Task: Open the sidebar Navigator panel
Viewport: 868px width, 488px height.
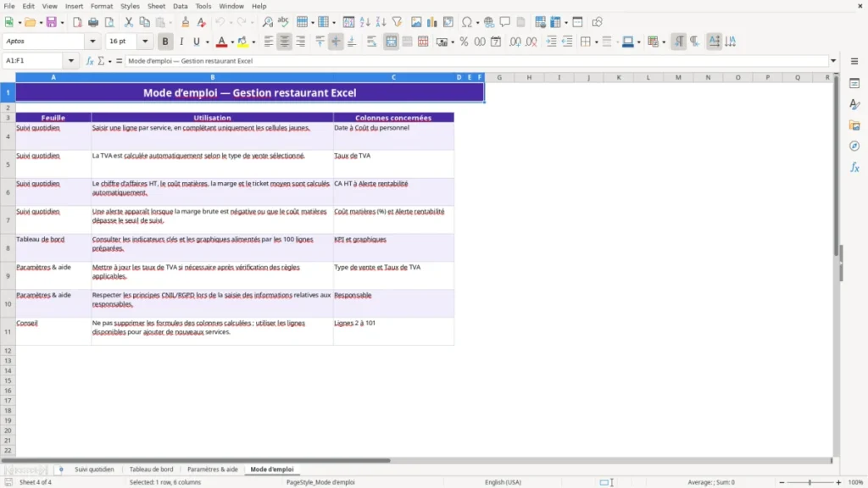Action: [x=854, y=146]
